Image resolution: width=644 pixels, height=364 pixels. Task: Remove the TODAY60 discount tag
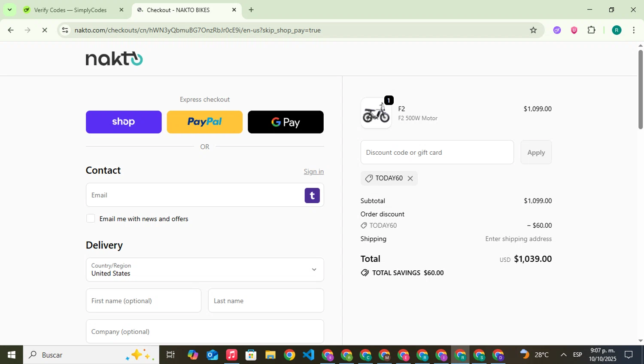[x=410, y=178]
